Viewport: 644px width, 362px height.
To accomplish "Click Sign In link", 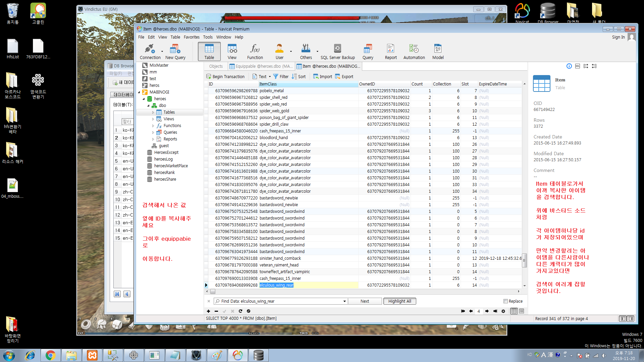I will [x=618, y=37].
